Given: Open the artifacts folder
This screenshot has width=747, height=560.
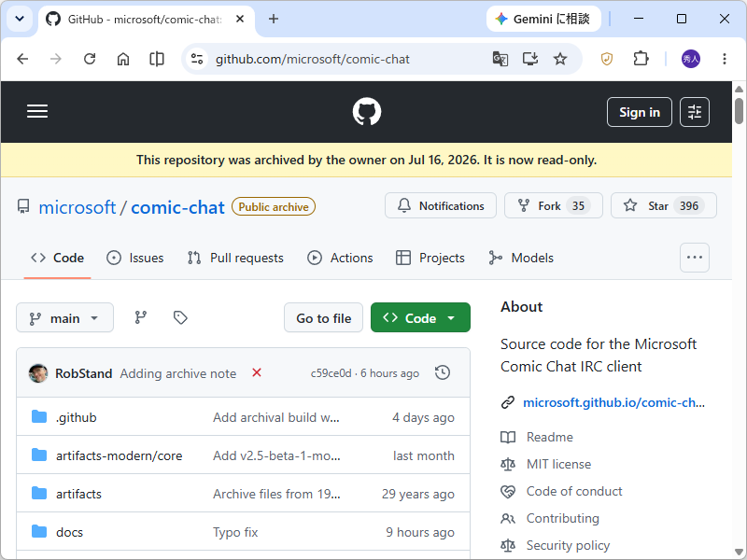Looking at the screenshot, I should (x=78, y=495).
